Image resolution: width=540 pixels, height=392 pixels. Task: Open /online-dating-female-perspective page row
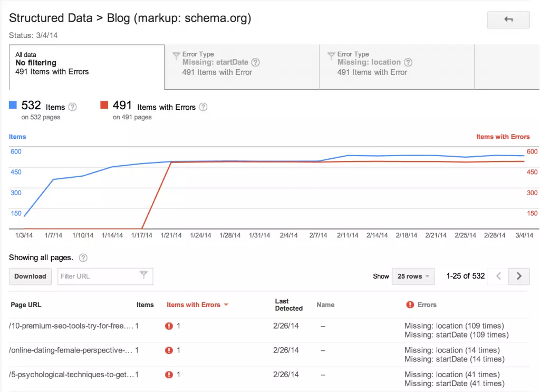pyautogui.click(x=269, y=355)
